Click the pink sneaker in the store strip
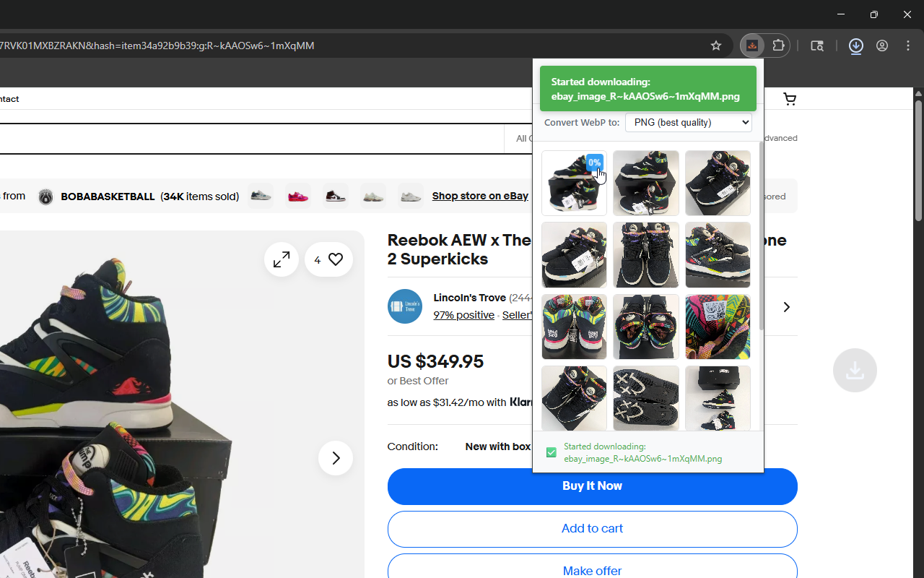 (x=298, y=196)
